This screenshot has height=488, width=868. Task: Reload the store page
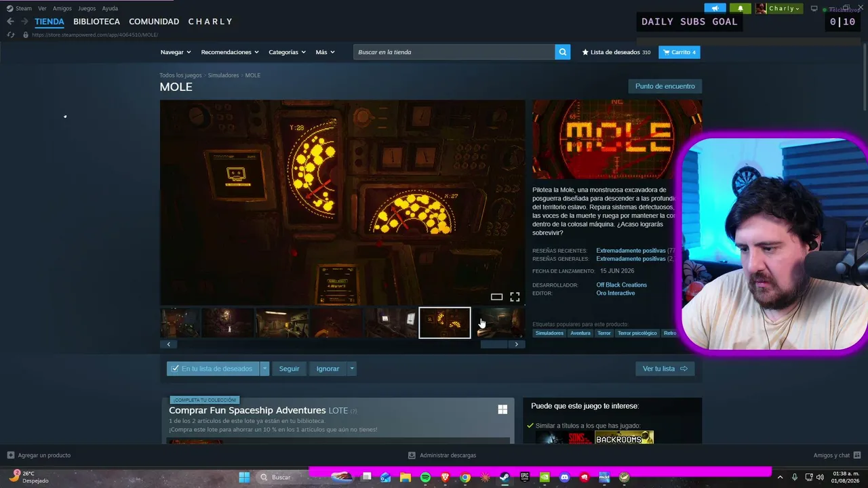pyautogui.click(x=11, y=35)
